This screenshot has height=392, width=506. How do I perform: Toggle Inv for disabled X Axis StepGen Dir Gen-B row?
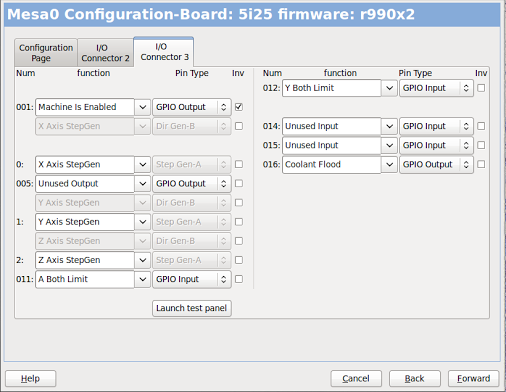[239, 126]
